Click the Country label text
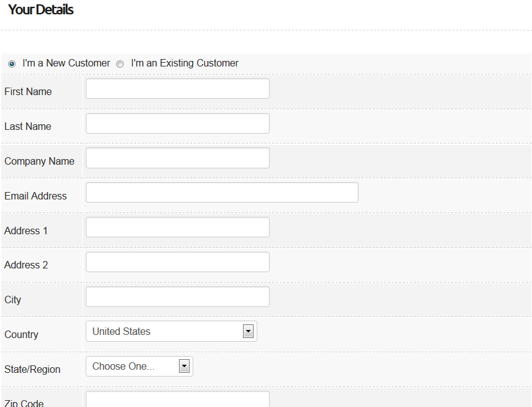 tap(21, 334)
